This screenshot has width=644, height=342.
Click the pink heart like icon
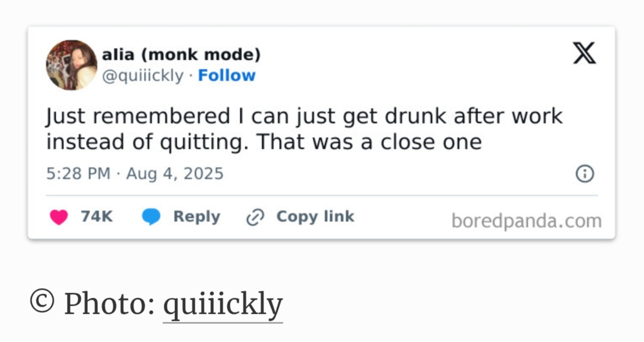coord(59,217)
